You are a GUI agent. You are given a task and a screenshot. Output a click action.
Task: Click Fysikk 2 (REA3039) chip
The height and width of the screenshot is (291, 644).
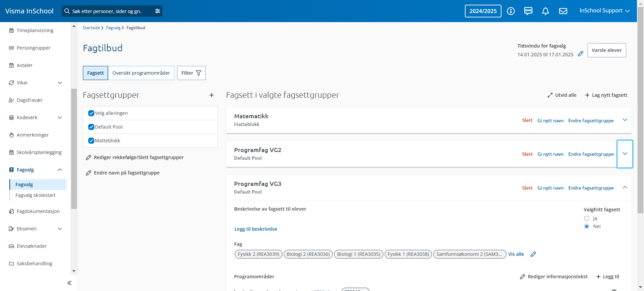[259, 254]
